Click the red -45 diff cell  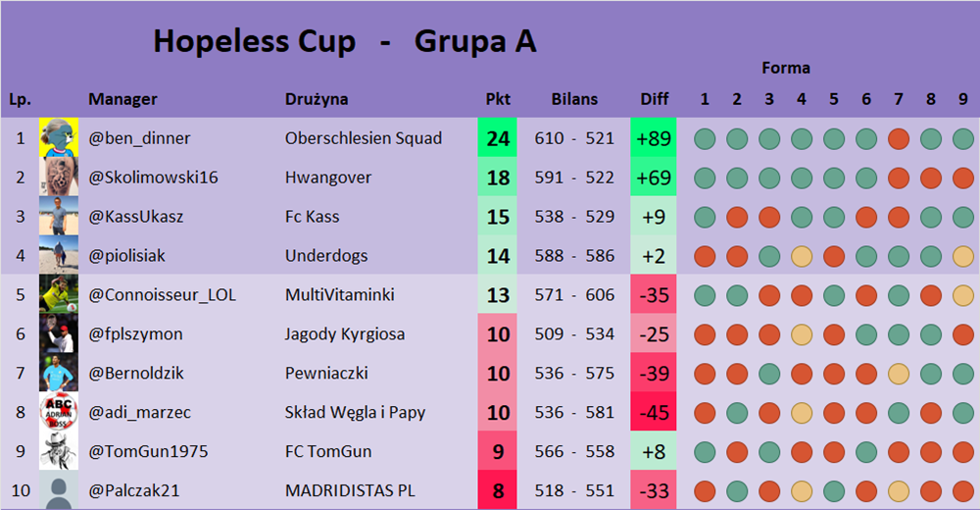coord(654,413)
